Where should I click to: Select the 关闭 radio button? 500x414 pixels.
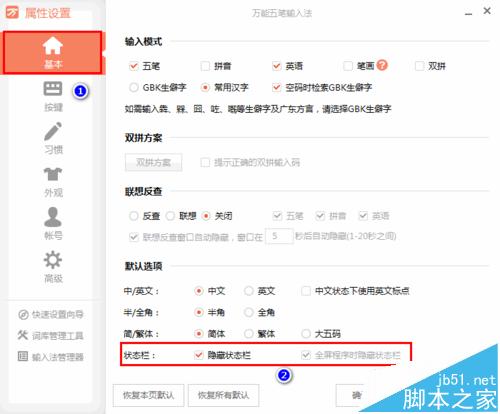[x=206, y=216]
